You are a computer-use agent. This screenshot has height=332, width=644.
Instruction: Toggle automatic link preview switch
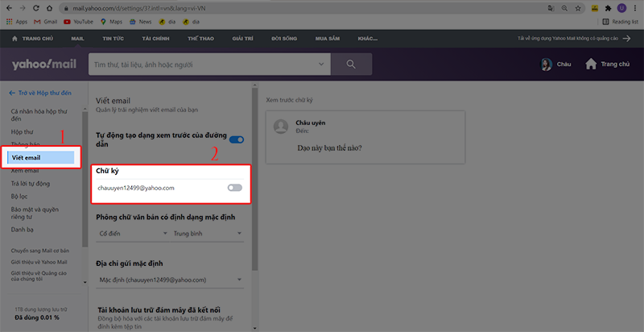[236, 139]
